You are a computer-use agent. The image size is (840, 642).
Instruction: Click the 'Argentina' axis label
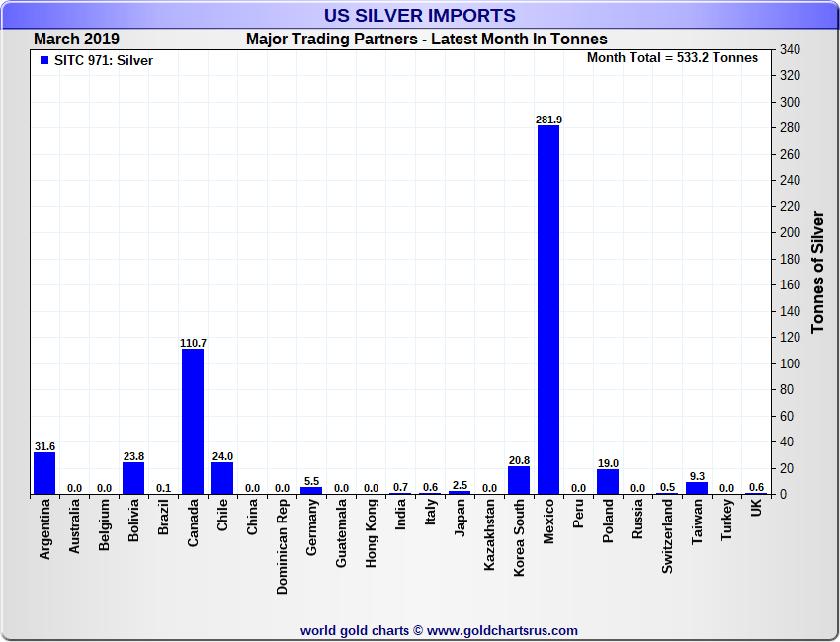point(44,529)
